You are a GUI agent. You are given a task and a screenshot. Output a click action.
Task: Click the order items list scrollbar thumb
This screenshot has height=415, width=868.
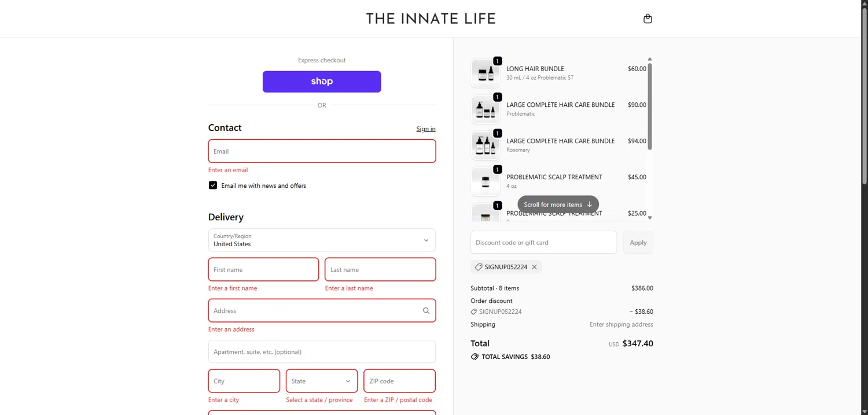point(650,106)
